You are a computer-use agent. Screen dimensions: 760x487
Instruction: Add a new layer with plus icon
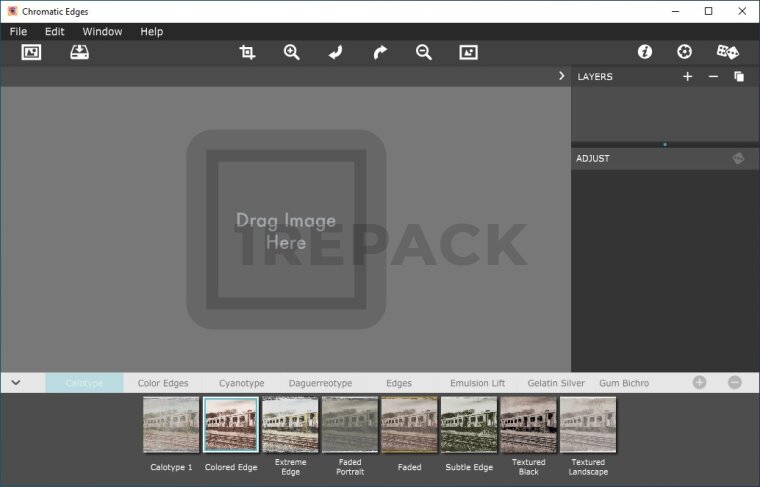pos(687,77)
